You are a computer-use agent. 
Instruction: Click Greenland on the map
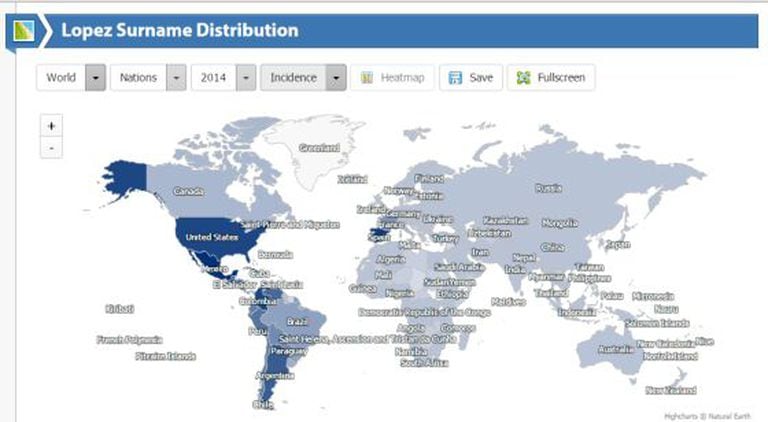[x=319, y=148]
